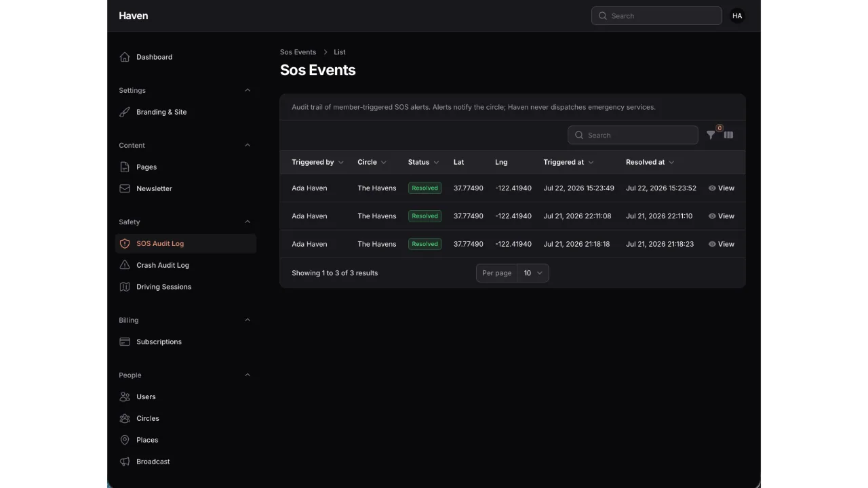This screenshot has width=868, height=488.
Task: Open the HA user avatar menu
Action: [x=737, y=16]
